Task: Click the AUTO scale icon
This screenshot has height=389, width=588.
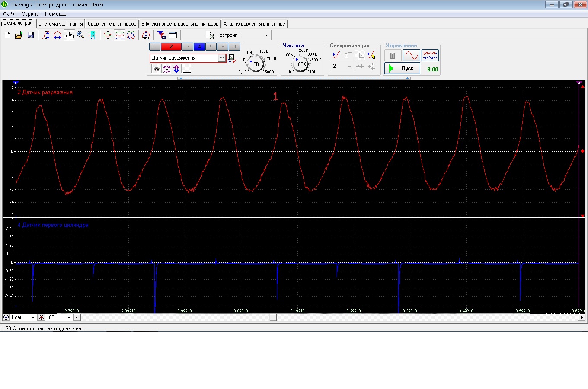Action: click(x=146, y=35)
